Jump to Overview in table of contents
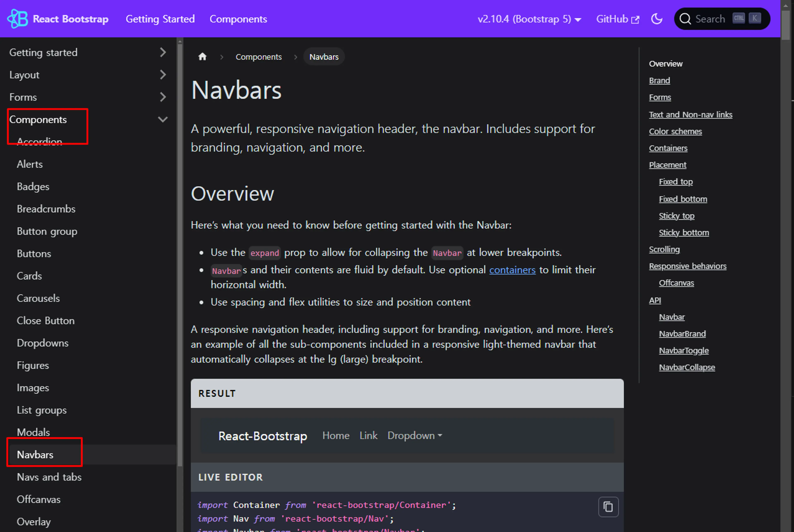 pyautogui.click(x=666, y=64)
